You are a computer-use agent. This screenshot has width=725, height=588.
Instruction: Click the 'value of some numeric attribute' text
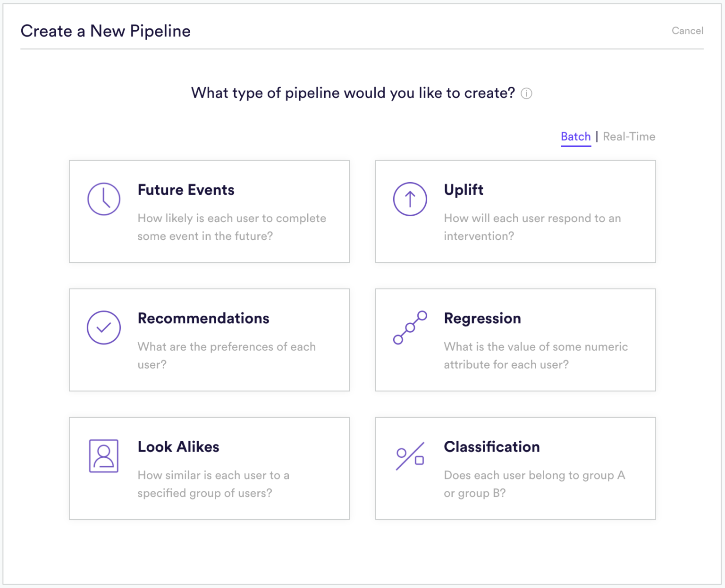[536, 355]
